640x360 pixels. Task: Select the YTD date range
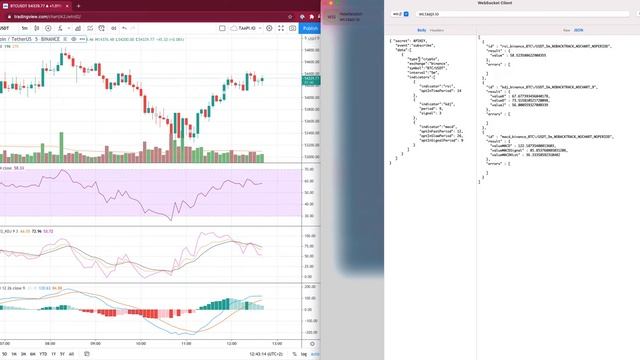pyautogui.click(x=43, y=354)
